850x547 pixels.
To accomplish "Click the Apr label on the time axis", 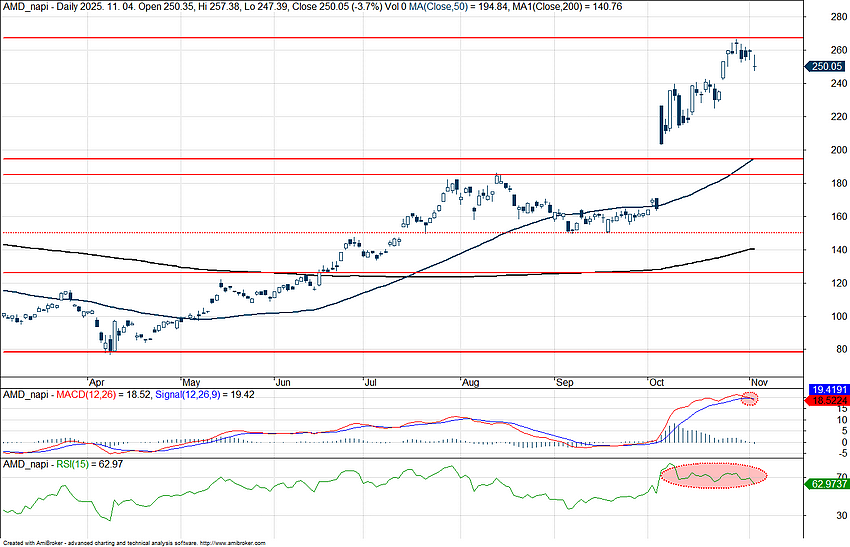I will pyautogui.click(x=97, y=382).
